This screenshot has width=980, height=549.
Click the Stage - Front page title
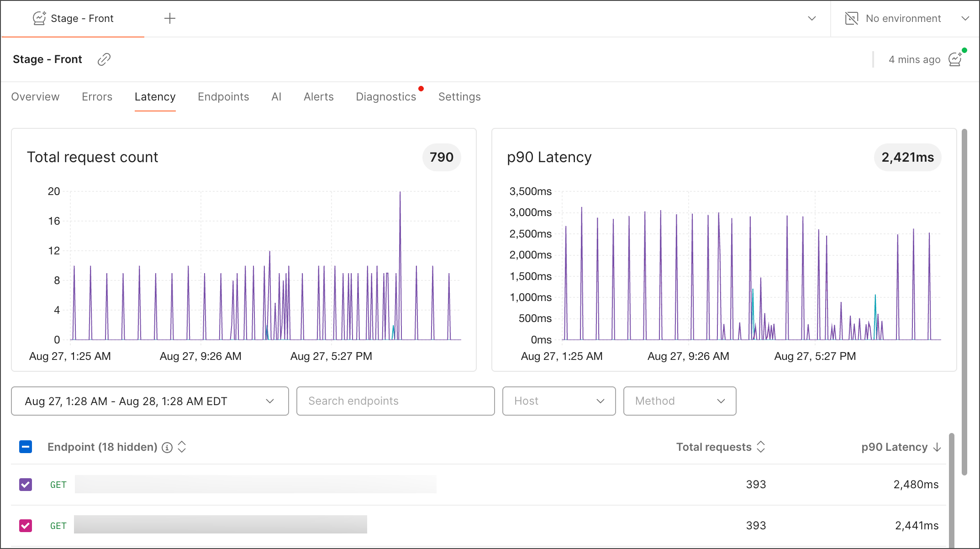[47, 59]
